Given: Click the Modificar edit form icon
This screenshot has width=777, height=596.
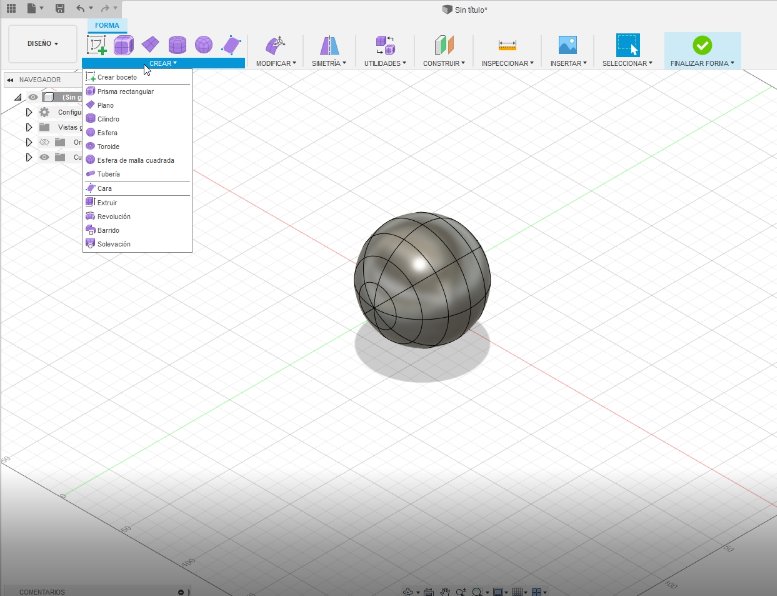Looking at the screenshot, I should pos(274,45).
